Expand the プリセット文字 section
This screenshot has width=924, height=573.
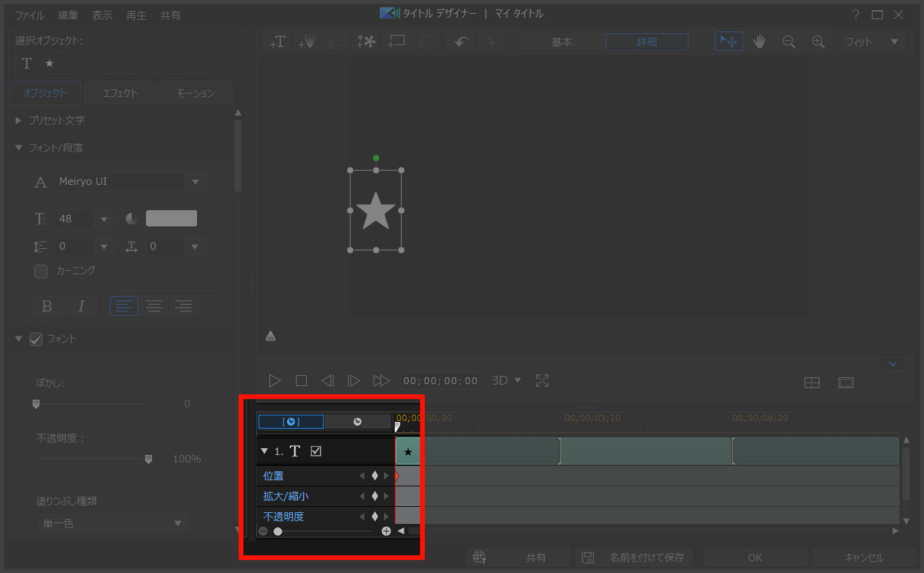tap(18, 120)
